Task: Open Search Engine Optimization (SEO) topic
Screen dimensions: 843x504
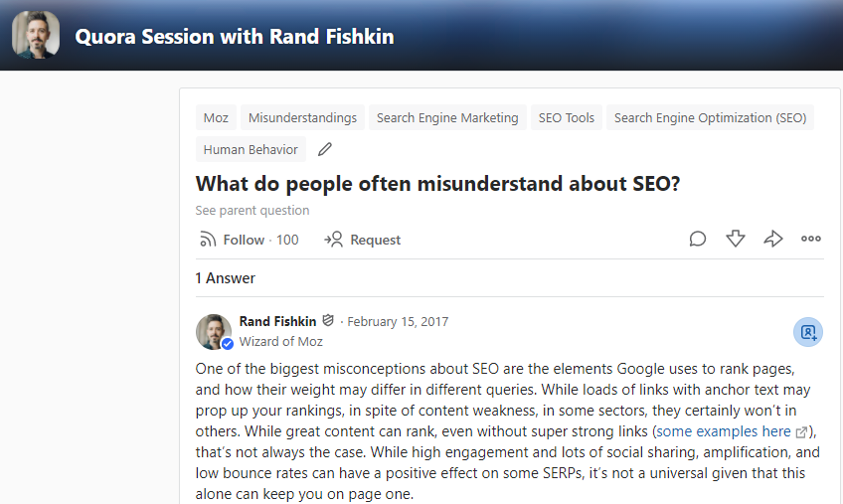Action: click(x=710, y=117)
